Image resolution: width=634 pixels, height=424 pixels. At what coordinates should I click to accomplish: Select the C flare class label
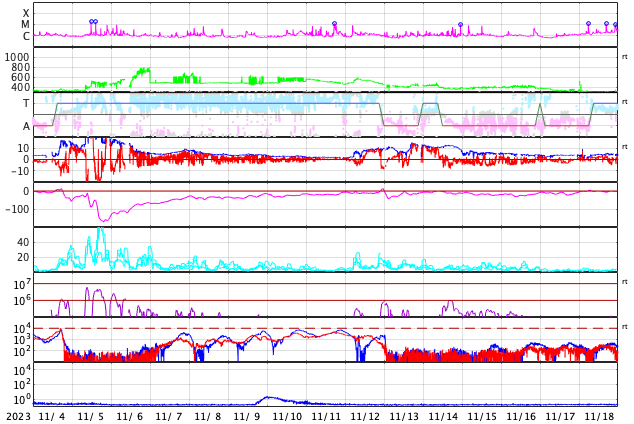[26, 36]
